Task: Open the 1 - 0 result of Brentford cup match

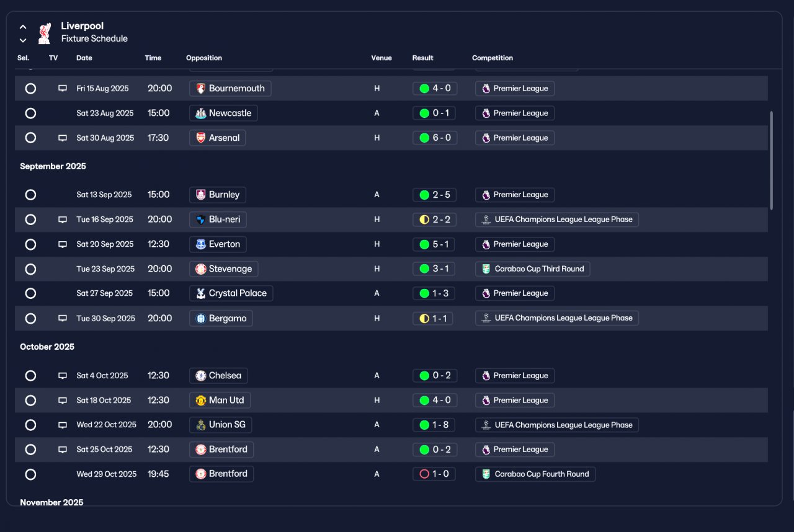Action: (x=435, y=474)
